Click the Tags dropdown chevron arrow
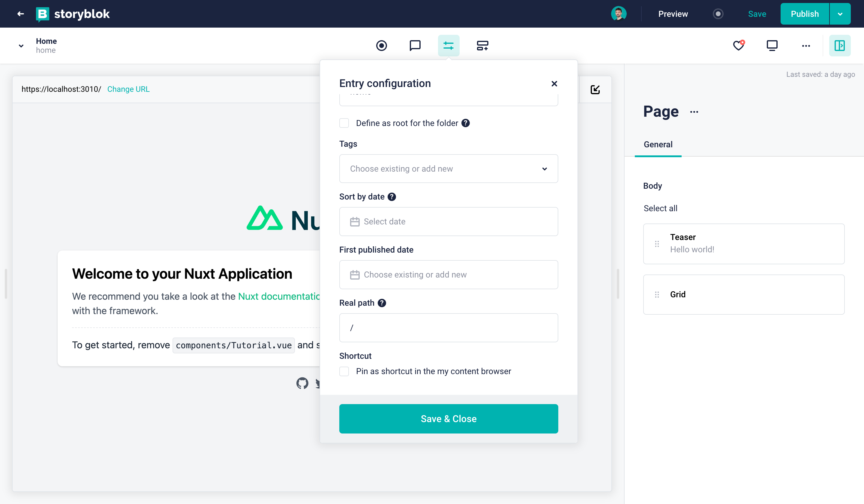 544,169
